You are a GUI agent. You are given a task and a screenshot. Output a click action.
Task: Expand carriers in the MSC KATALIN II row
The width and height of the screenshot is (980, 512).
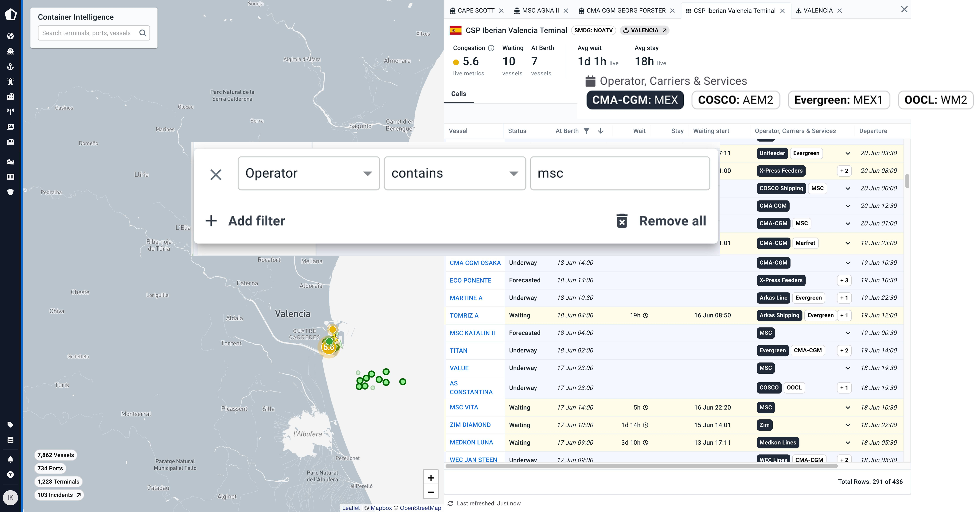coord(848,333)
